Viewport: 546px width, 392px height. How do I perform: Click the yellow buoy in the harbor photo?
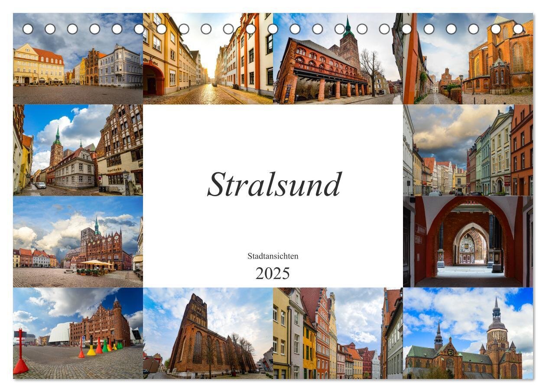[x=91, y=349]
